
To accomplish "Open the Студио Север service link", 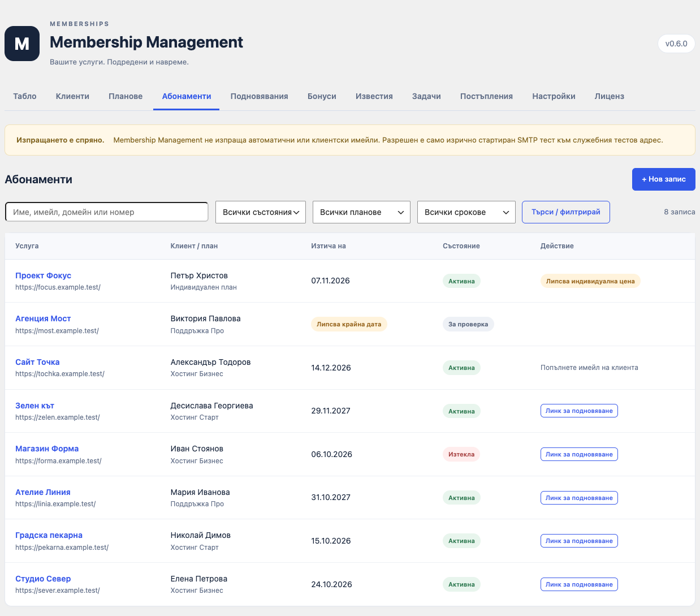I will pyautogui.click(x=43, y=579).
